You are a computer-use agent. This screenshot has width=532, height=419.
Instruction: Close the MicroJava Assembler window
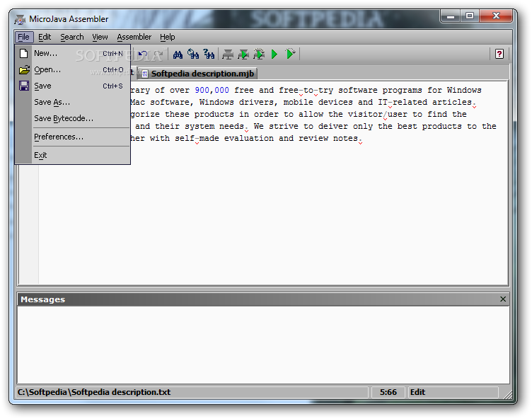coord(496,16)
